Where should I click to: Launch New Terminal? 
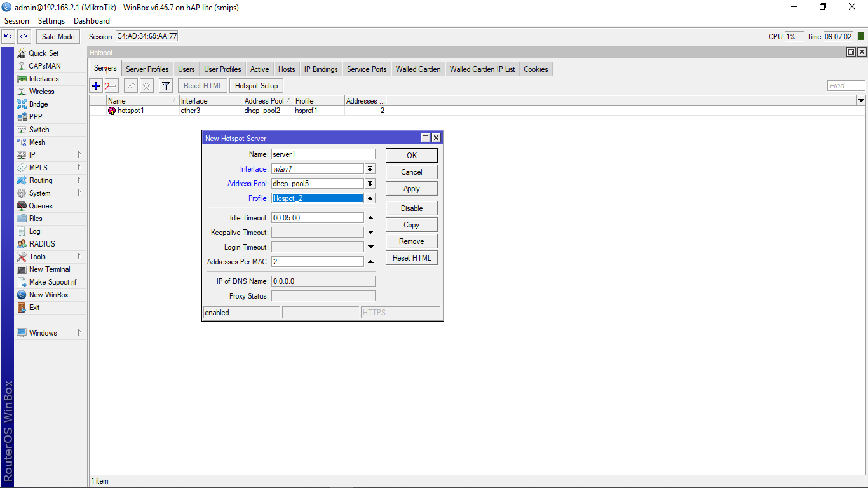tap(51, 269)
